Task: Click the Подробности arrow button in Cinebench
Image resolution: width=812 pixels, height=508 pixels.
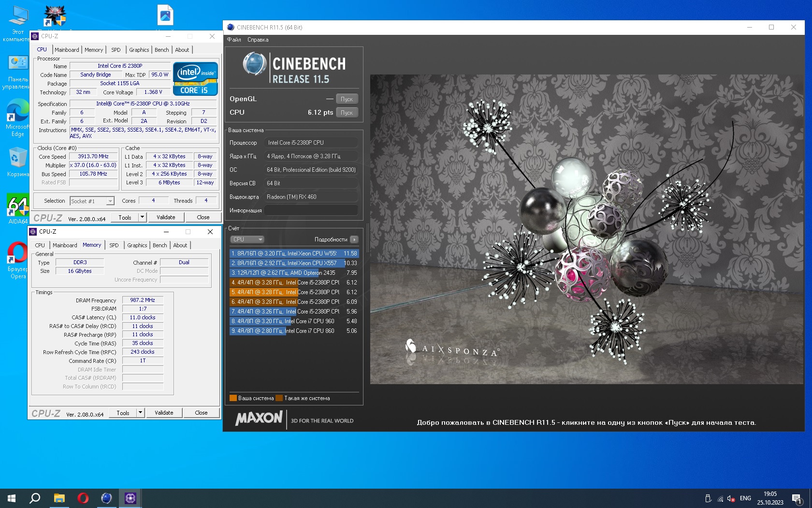Action: pos(354,239)
